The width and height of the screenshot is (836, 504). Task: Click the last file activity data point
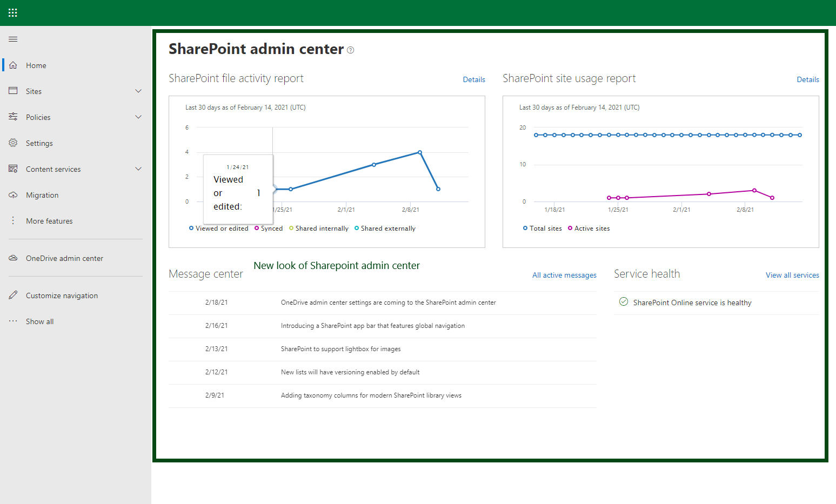[438, 189]
